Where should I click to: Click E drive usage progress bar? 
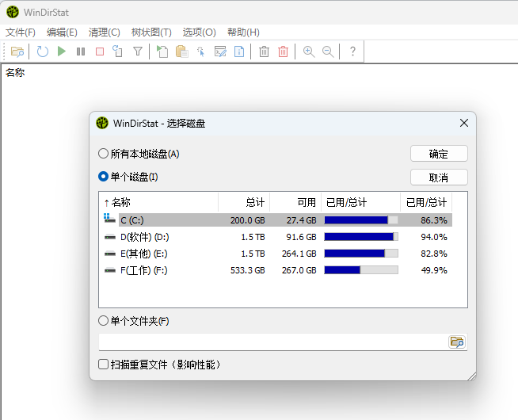(x=361, y=254)
